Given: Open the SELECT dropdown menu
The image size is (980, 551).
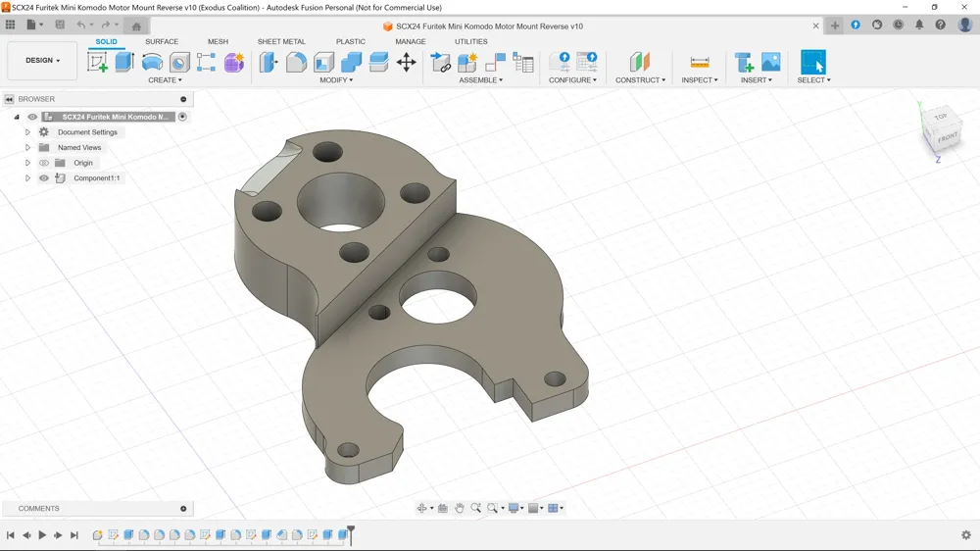Looking at the screenshot, I should (813, 80).
